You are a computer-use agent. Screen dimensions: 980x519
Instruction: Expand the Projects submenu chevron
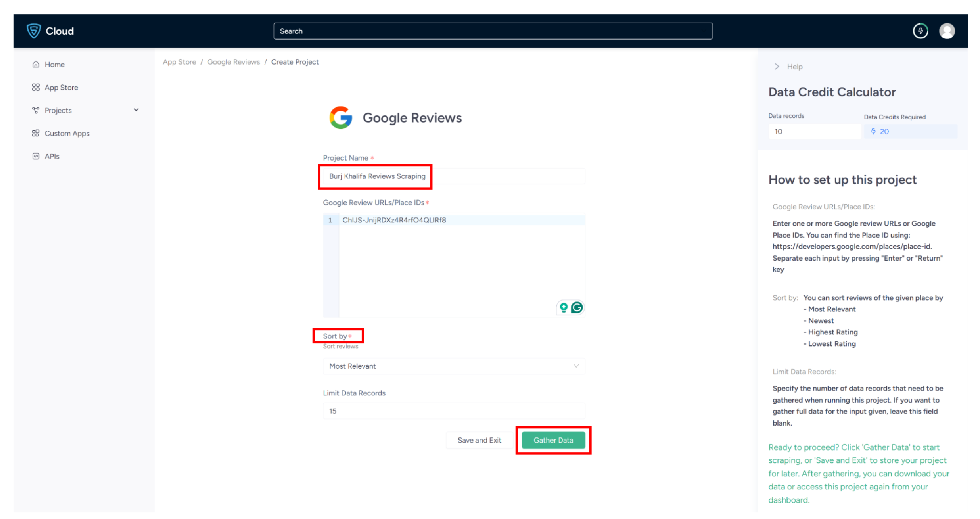point(136,110)
